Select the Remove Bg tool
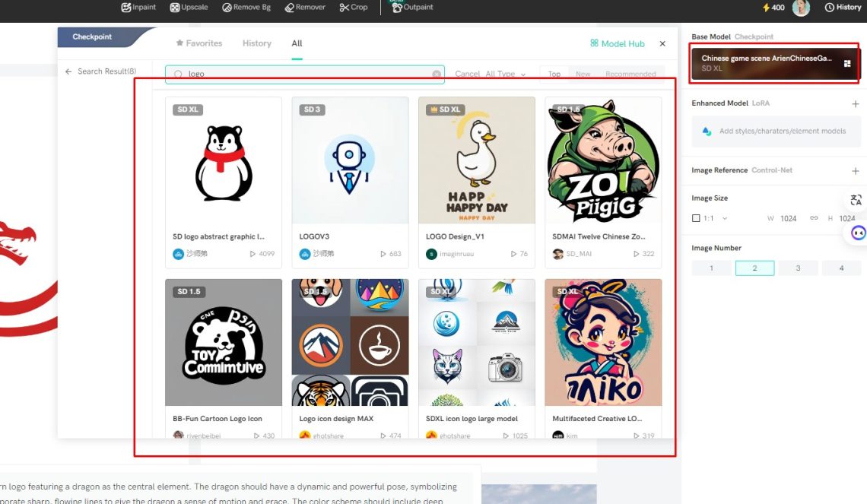This screenshot has width=867, height=504. (x=245, y=7)
